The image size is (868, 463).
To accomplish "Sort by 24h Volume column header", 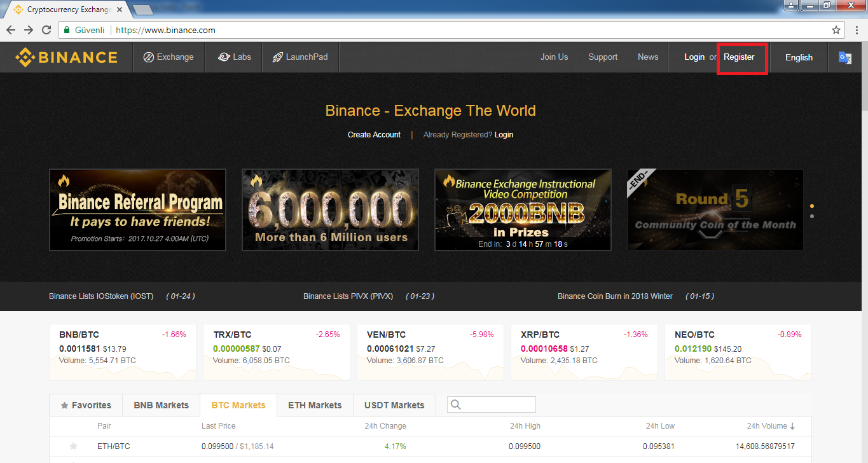I will [771, 426].
